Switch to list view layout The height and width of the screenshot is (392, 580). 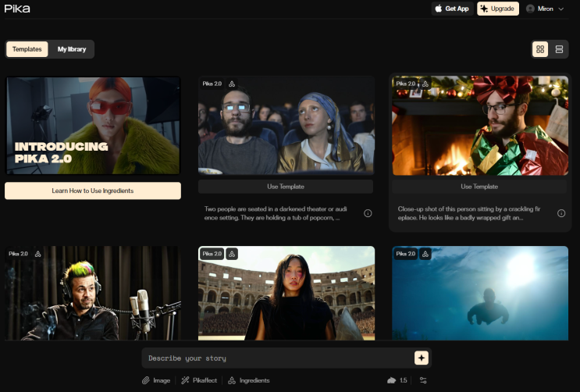coord(559,49)
